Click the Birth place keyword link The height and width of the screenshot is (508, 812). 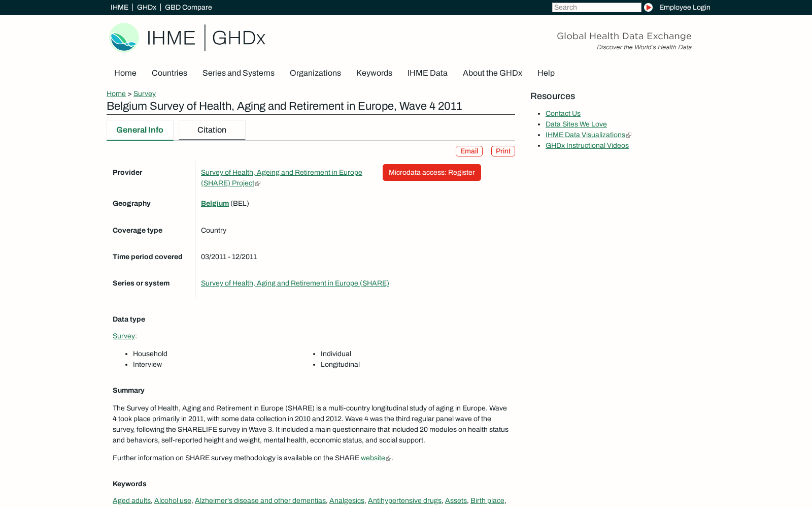(x=487, y=501)
